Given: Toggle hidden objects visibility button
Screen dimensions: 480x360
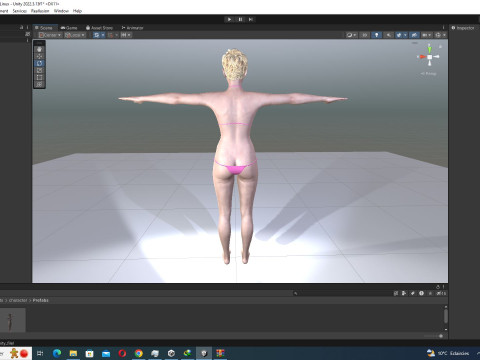Looking at the screenshot, I should coord(414,35).
